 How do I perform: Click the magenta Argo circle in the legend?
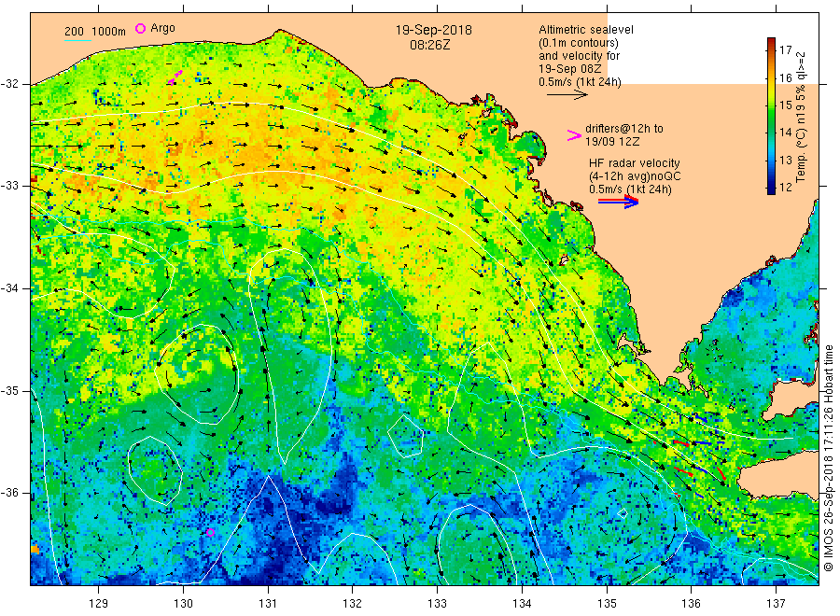(140, 28)
